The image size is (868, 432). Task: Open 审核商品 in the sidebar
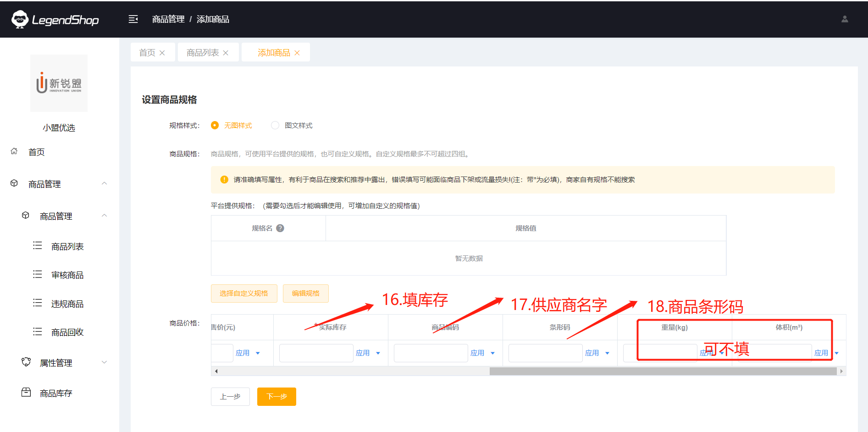click(67, 275)
